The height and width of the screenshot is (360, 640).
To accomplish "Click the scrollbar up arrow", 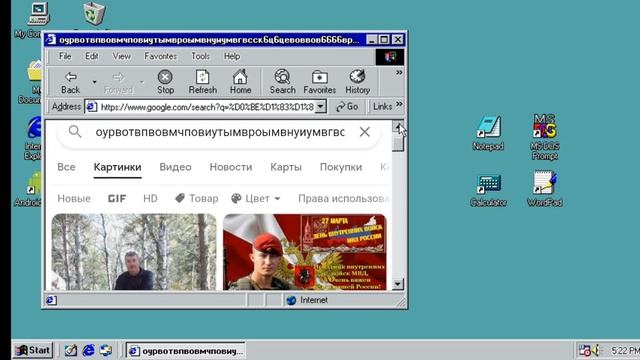I will [x=398, y=127].
